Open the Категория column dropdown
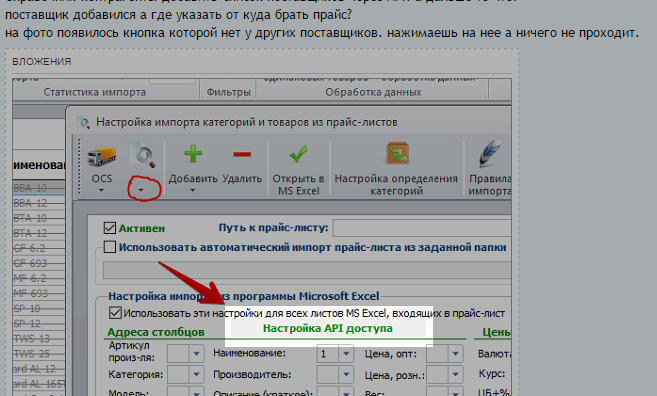657x396 pixels. 196,375
